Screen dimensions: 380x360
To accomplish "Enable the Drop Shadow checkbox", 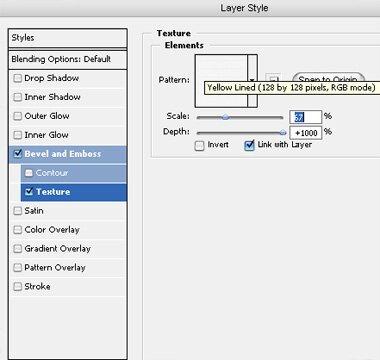I will [x=17, y=78].
